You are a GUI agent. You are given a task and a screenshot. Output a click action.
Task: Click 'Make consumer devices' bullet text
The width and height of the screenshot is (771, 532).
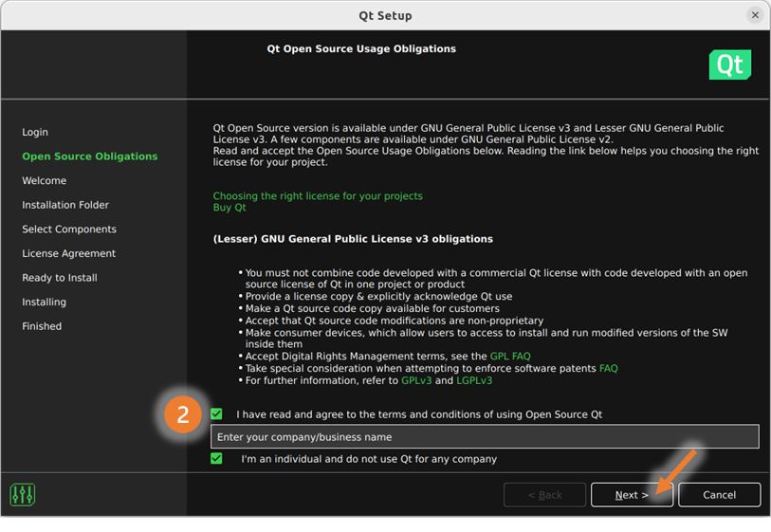486,339
